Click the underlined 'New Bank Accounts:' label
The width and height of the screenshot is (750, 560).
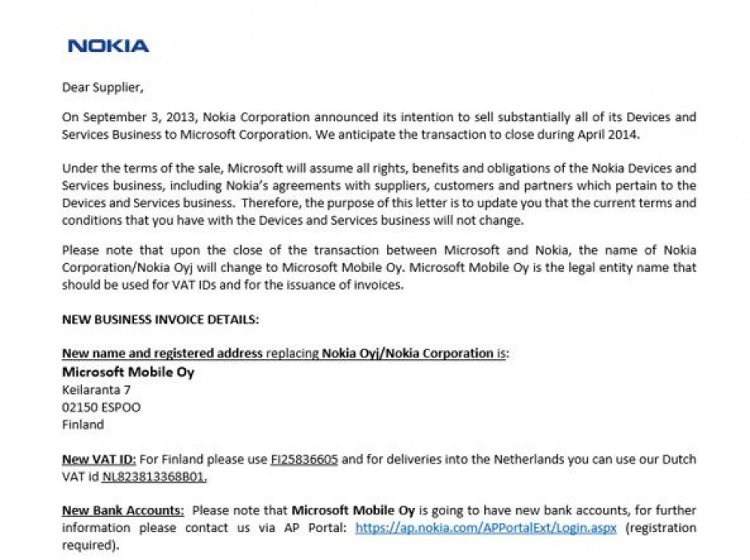pyautogui.click(x=123, y=511)
